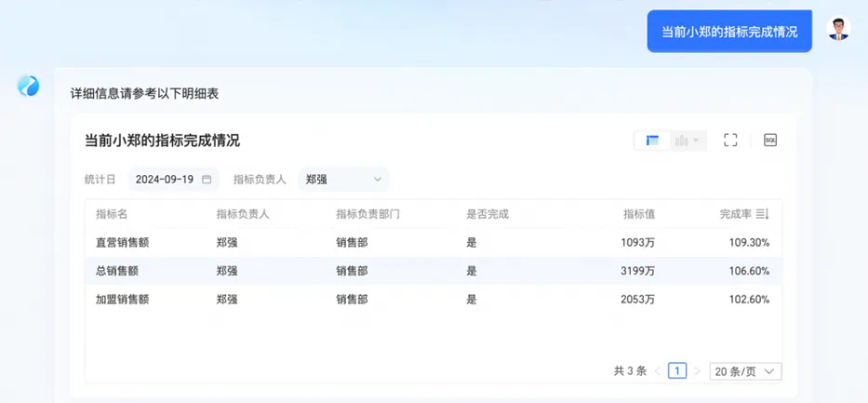Click the 当前小郑的指标完成情况 chat message bubble
868x403 pixels.
(x=729, y=32)
